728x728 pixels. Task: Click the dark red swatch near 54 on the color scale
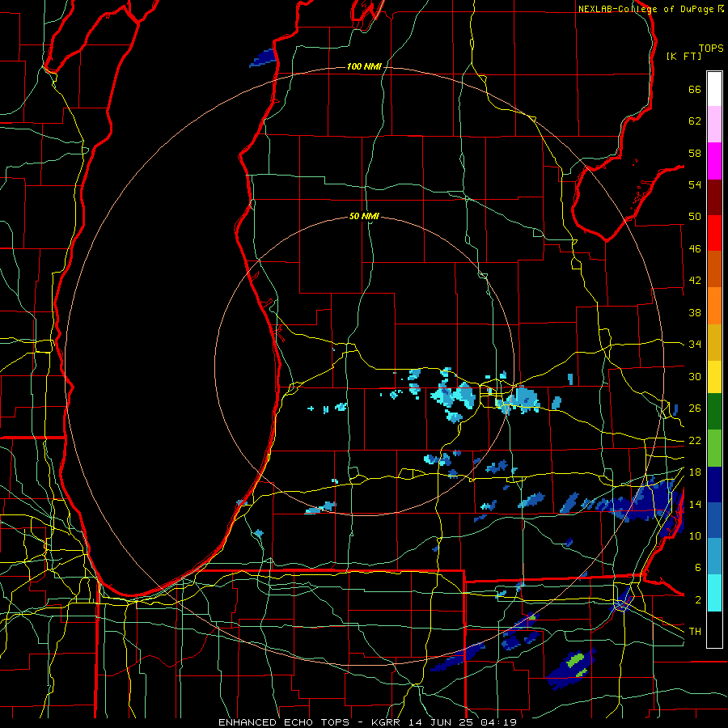click(x=714, y=197)
